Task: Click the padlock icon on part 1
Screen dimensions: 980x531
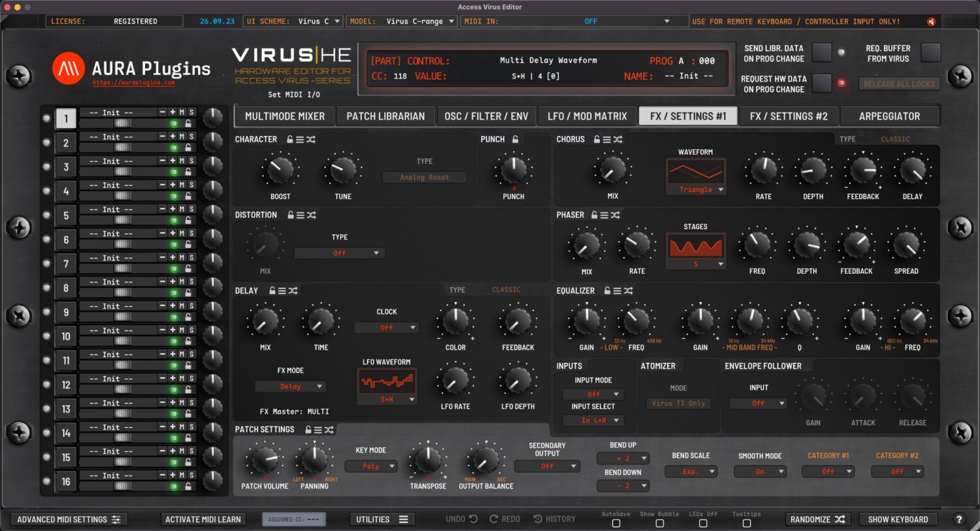Action: (x=188, y=124)
